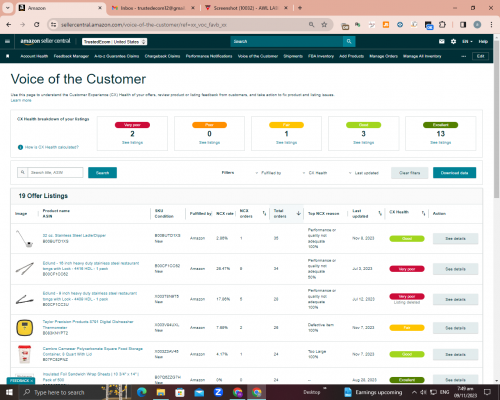Go back with the browser back arrow
The image size is (500, 400).
[x=9, y=25]
